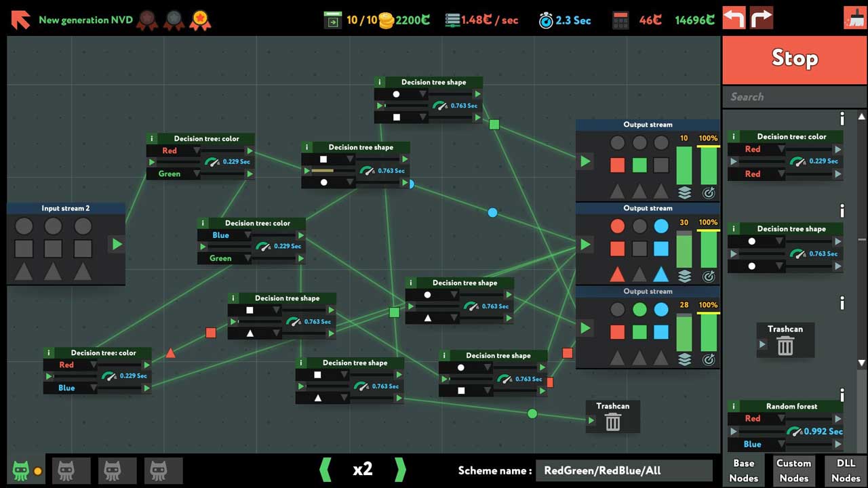Click the redo arrow icon
This screenshot has height=488, width=868.
(x=762, y=18)
